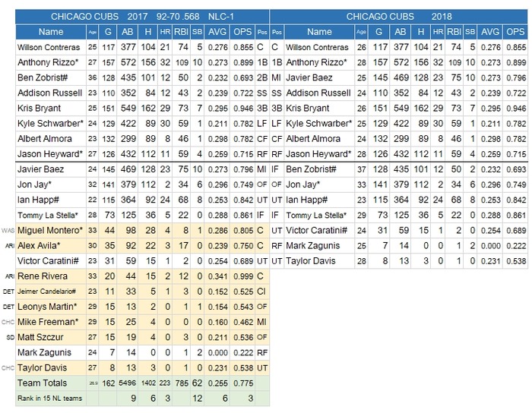The width and height of the screenshot is (532, 413).
Task: Click Ian Happ# in the 2017 table
Action: click(x=38, y=200)
